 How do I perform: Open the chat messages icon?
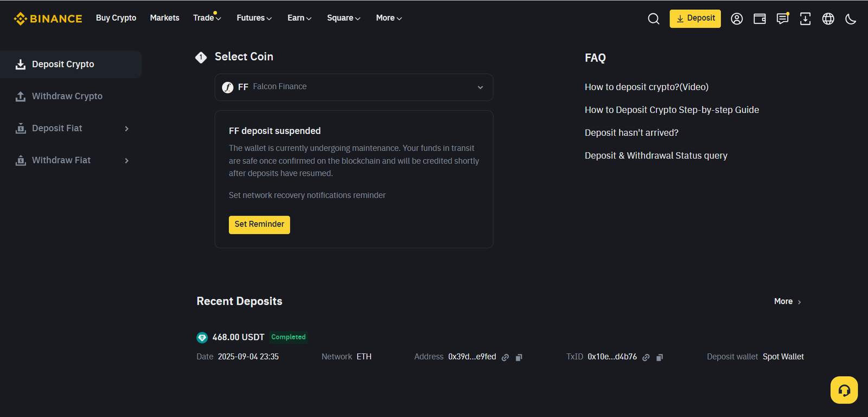click(x=782, y=19)
